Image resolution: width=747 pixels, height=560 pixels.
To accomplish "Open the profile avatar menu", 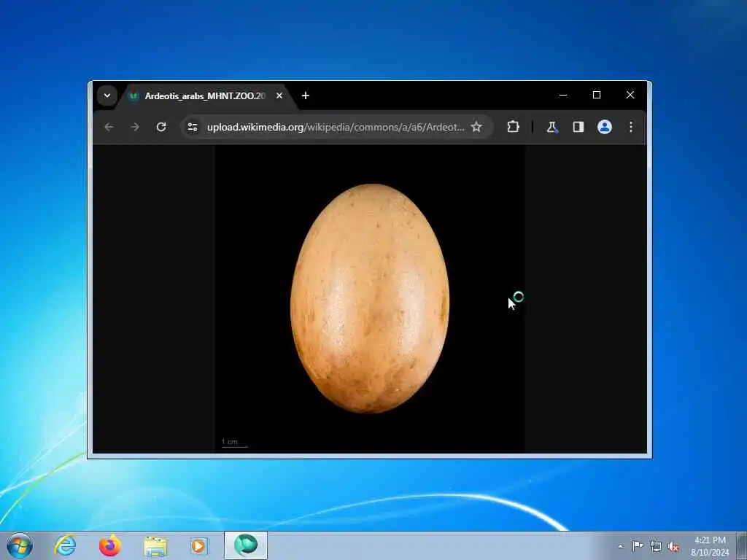I will click(605, 127).
